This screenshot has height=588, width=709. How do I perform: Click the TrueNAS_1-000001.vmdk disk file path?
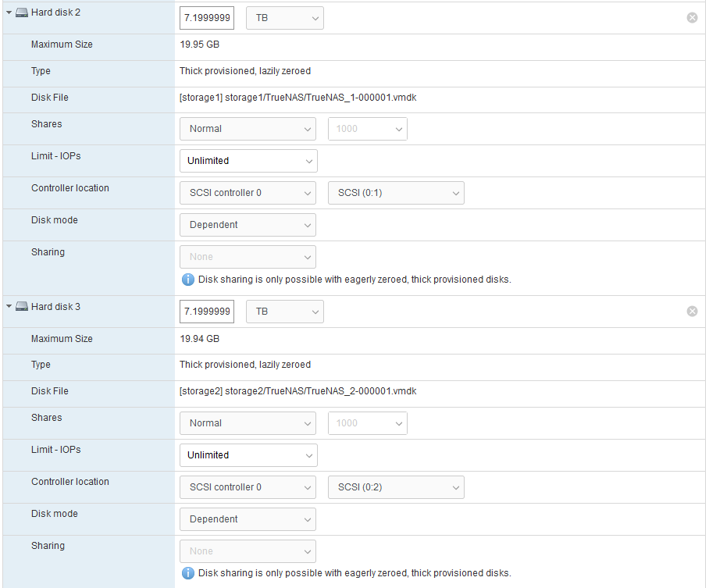[x=298, y=98]
